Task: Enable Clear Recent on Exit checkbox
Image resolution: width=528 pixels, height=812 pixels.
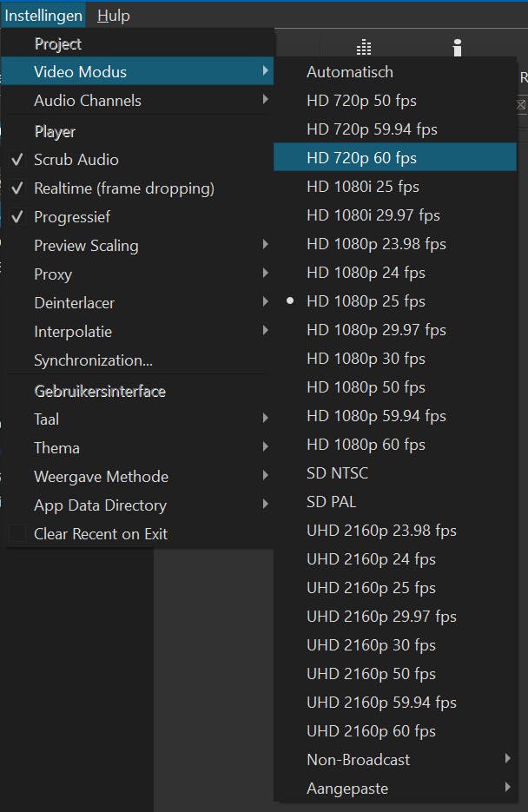Action: tap(18, 534)
